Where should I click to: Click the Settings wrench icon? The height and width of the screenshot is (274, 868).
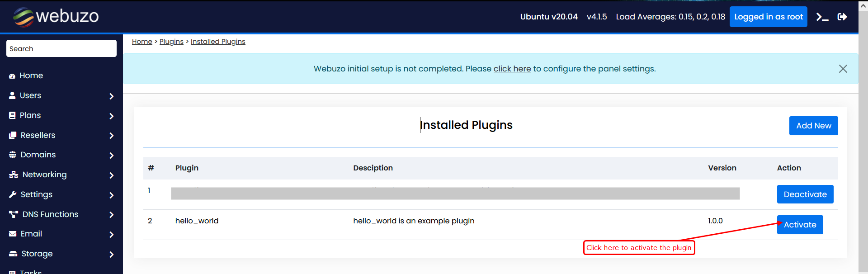13,194
